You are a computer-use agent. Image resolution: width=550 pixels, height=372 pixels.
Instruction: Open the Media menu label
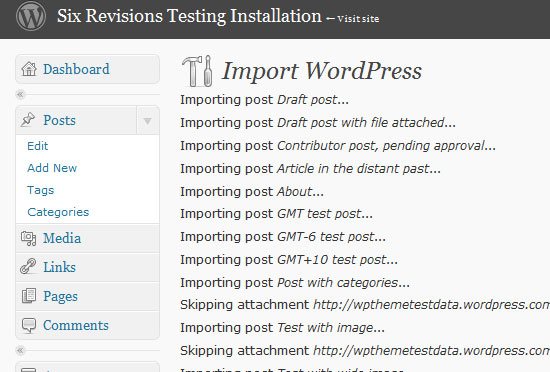point(62,238)
